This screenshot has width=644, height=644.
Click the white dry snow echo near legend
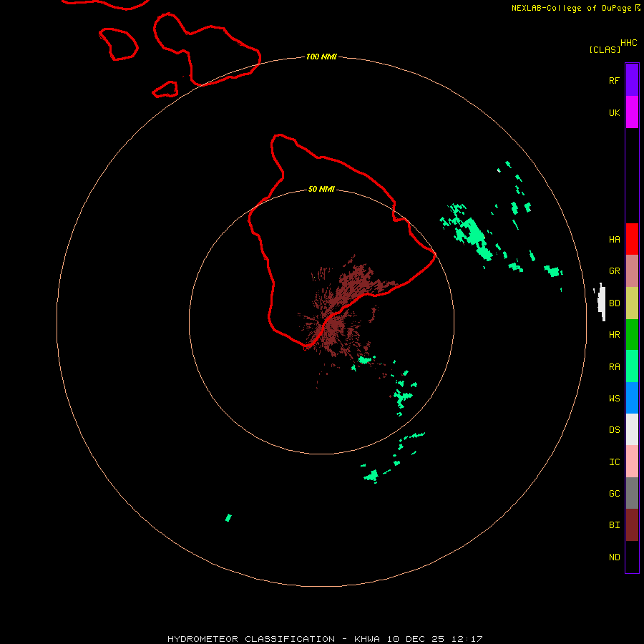601,302
